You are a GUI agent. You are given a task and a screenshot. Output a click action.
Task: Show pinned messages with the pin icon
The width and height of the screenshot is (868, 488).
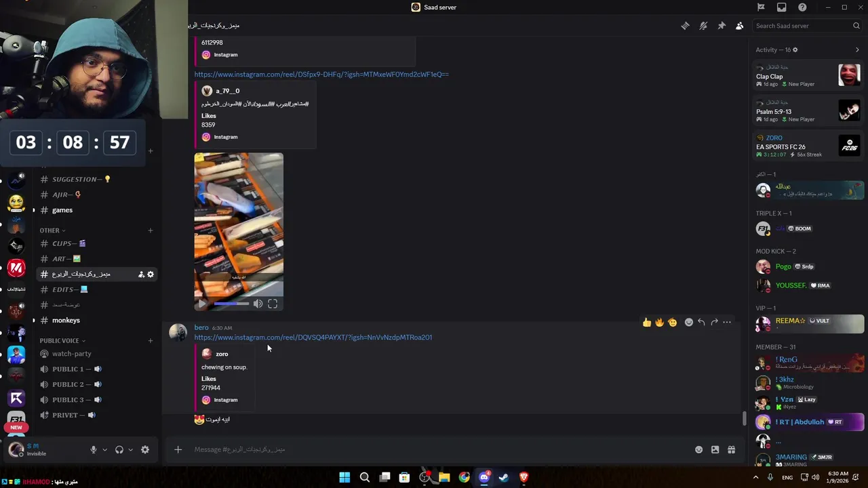722,26
